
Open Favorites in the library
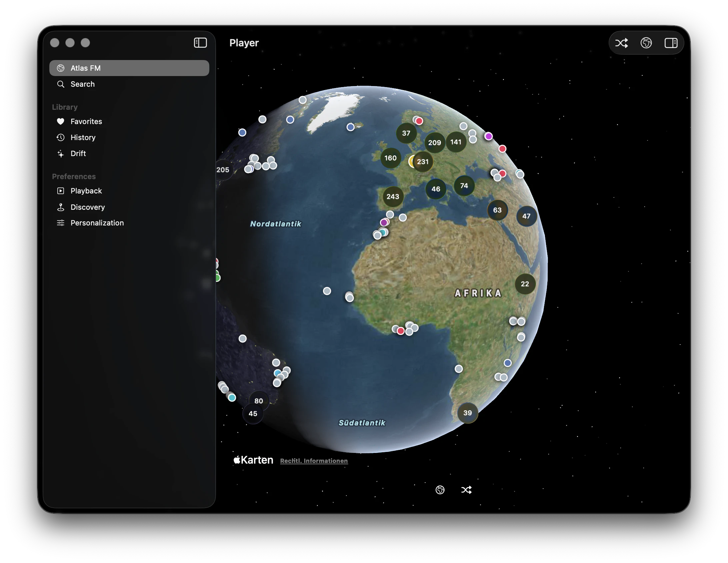(x=129, y=121)
